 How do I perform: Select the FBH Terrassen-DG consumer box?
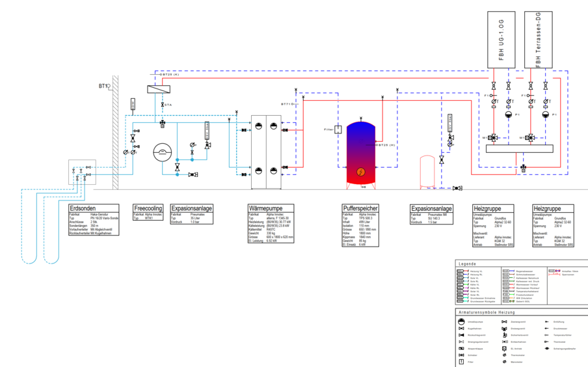[x=538, y=40]
